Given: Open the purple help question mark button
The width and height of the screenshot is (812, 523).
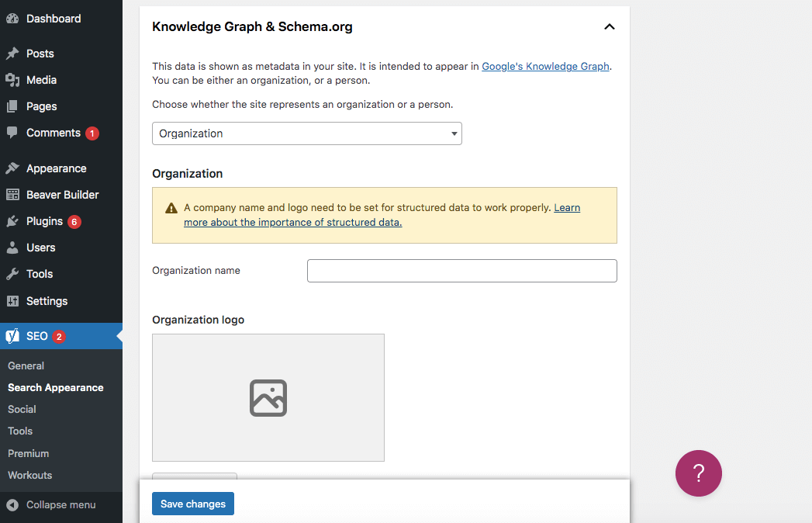Looking at the screenshot, I should 698,473.
